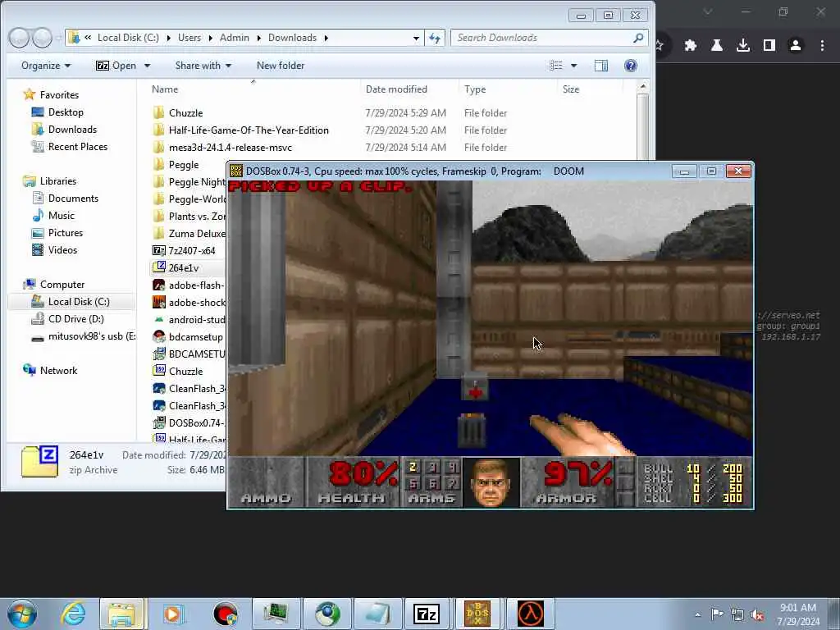Expand breadcrumb arrow after Users
Image resolution: width=840 pixels, height=630 pixels.
(x=210, y=38)
